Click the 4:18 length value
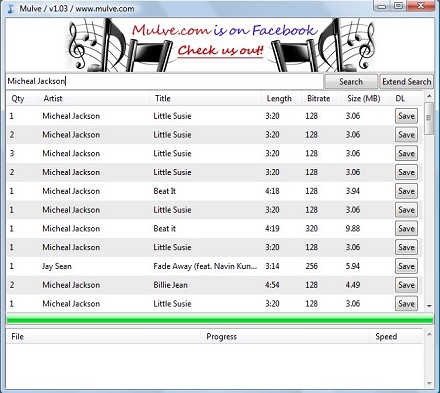The height and width of the screenshot is (393, 440). tap(272, 191)
